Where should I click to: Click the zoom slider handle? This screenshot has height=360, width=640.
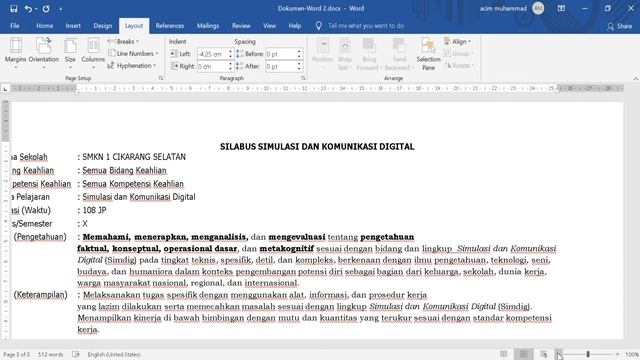pyautogui.click(x=588, y=354)
